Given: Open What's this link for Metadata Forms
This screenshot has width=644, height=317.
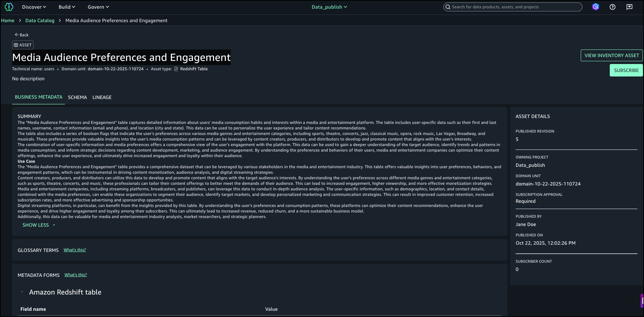Looking at the screenshot, I should coord(76,275).
